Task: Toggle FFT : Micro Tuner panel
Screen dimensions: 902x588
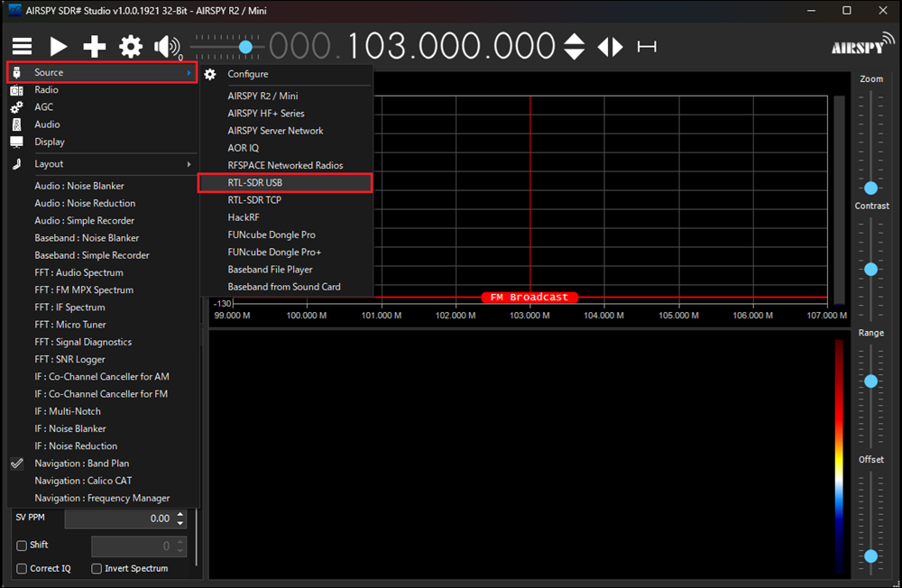Action: (x=104, y=325)
